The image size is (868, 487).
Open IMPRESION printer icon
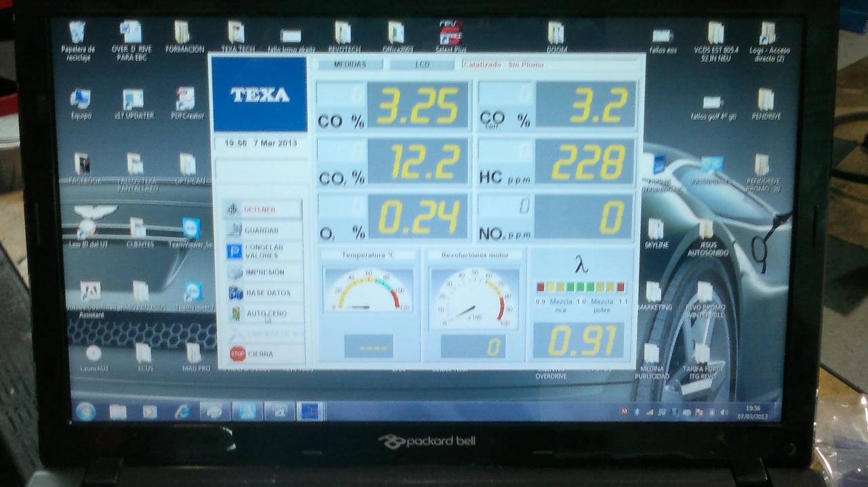pos(235,273)
